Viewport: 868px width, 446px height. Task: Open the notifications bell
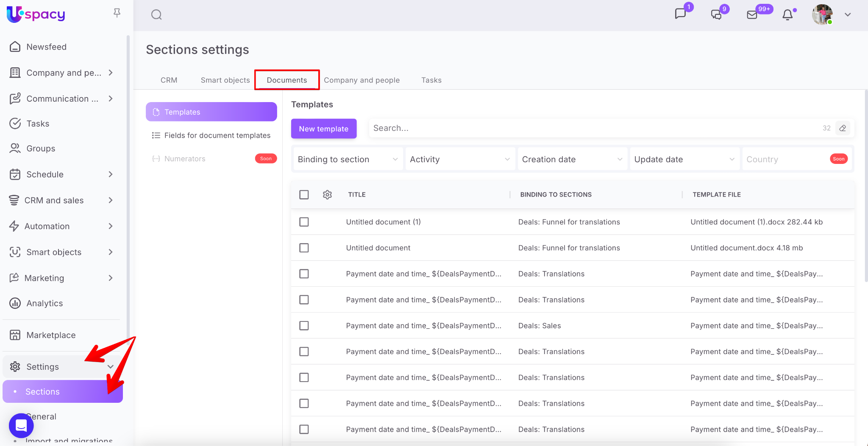[x=787, y=15]
